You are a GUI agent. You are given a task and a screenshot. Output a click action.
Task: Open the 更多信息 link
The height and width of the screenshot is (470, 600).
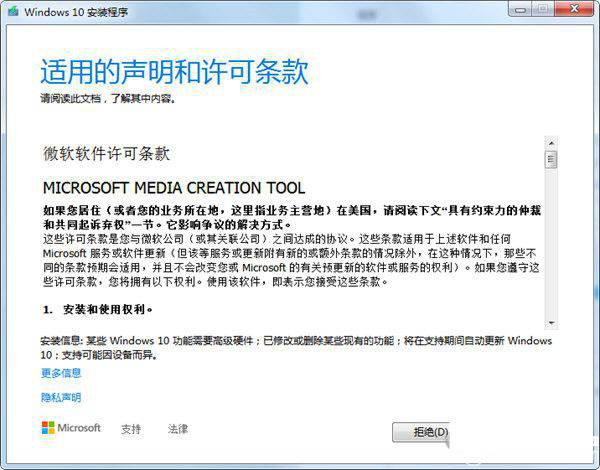point(61,373)
